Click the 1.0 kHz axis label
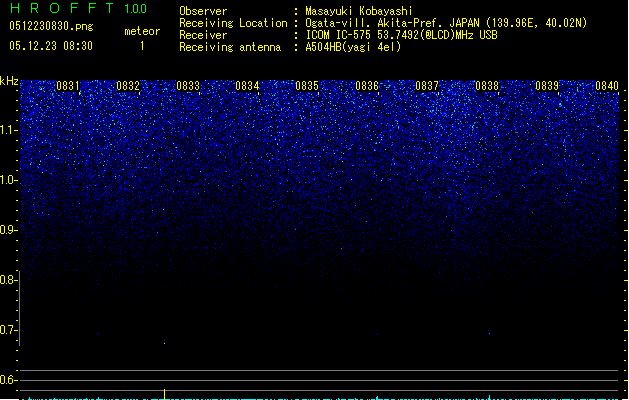 [8, 180]
